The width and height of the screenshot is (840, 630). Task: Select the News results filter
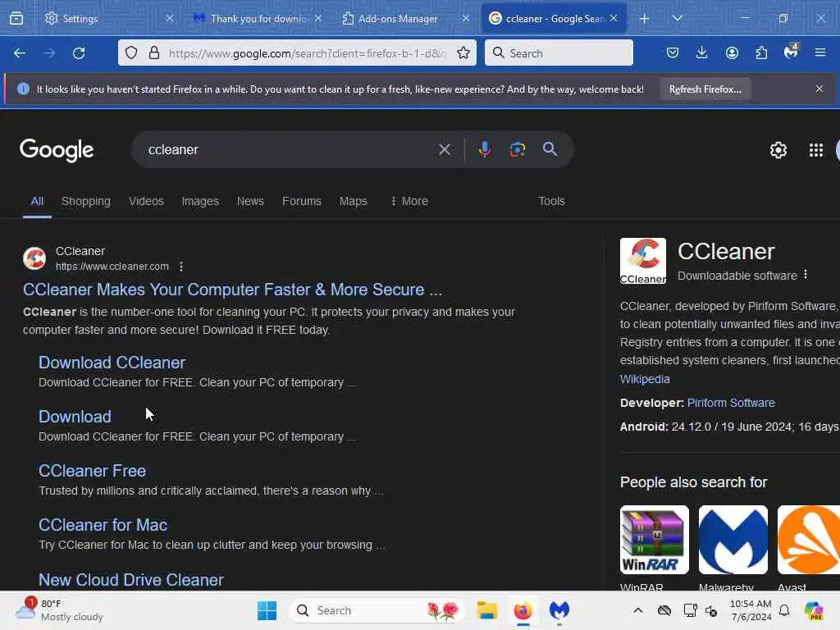[250, 201]
